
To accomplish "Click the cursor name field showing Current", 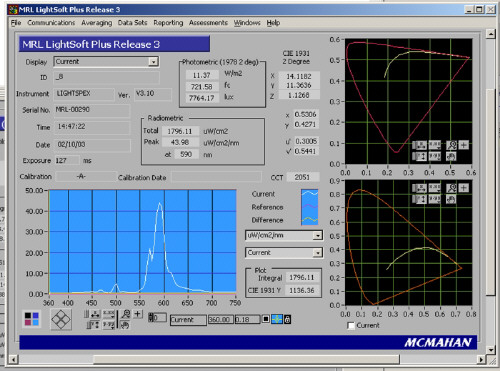I will [189, 320].
